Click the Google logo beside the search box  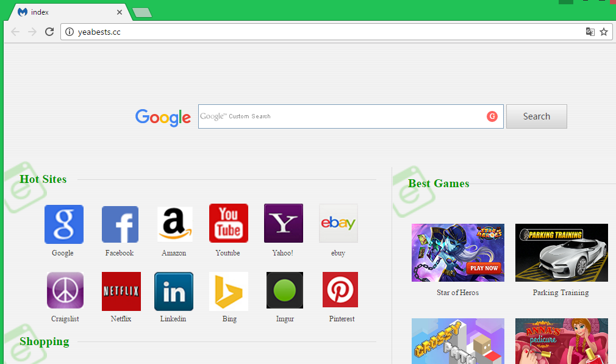163,118
